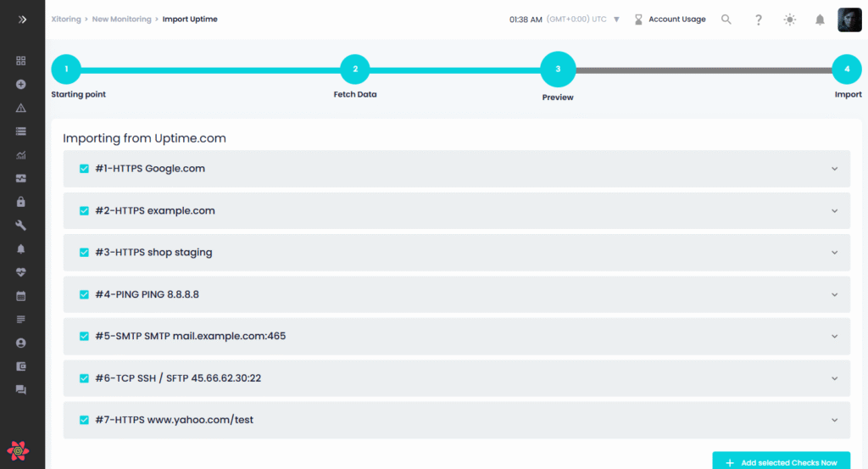The image size is (868, 469).
Task: Expand the sidebar with the double-arrow icon
Action: pos(22,19)
